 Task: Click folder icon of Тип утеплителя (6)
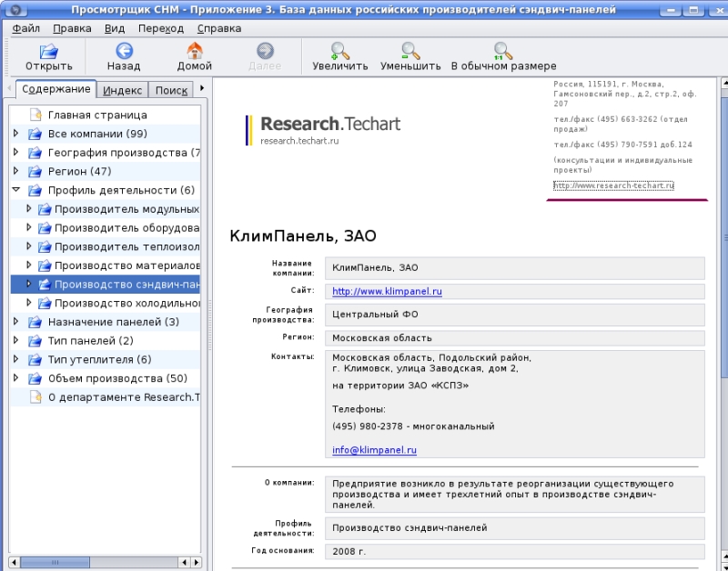coord(35,359)
